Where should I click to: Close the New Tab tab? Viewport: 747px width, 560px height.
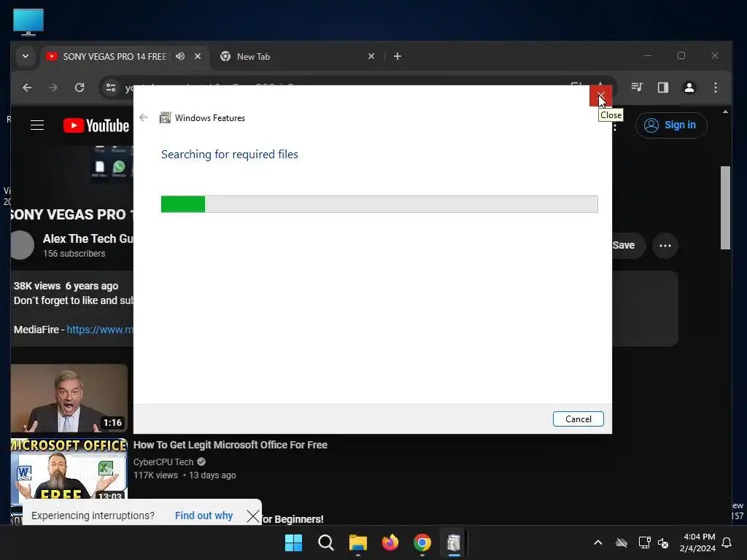pyautogui.click(x=371, y=56)
